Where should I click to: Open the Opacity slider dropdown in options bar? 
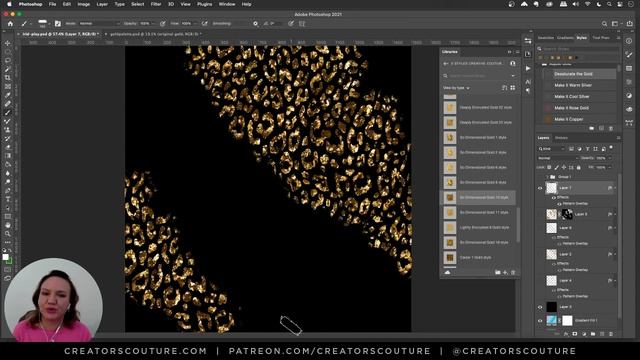(153, 24)
